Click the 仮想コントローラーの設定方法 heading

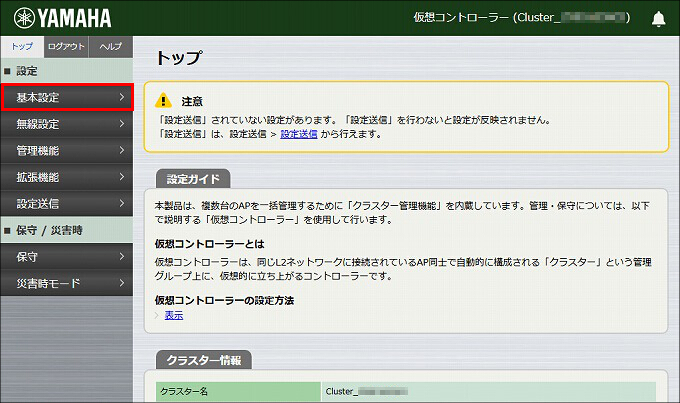click(x=224, y=300)
